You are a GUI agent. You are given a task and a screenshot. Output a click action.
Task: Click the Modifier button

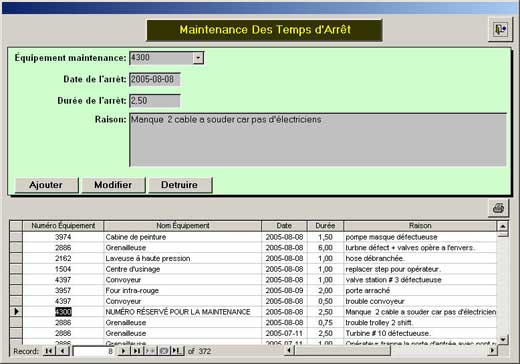(113, 185)
